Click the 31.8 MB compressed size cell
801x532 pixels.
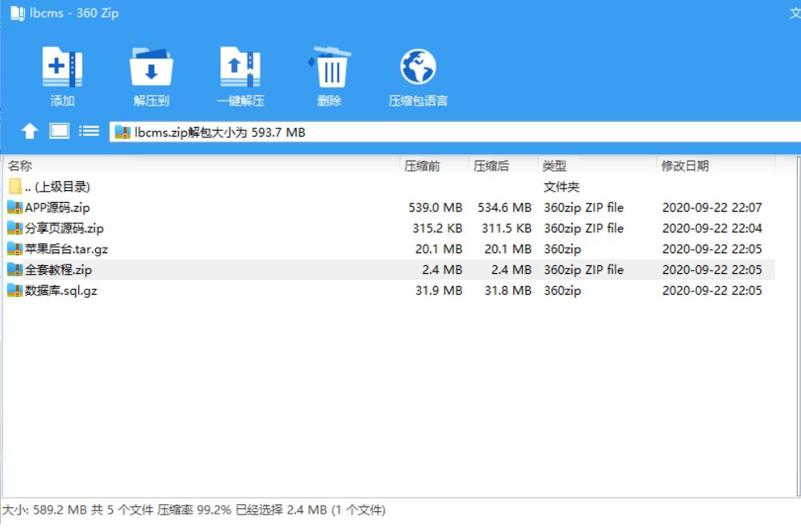(x=508, y=291)
